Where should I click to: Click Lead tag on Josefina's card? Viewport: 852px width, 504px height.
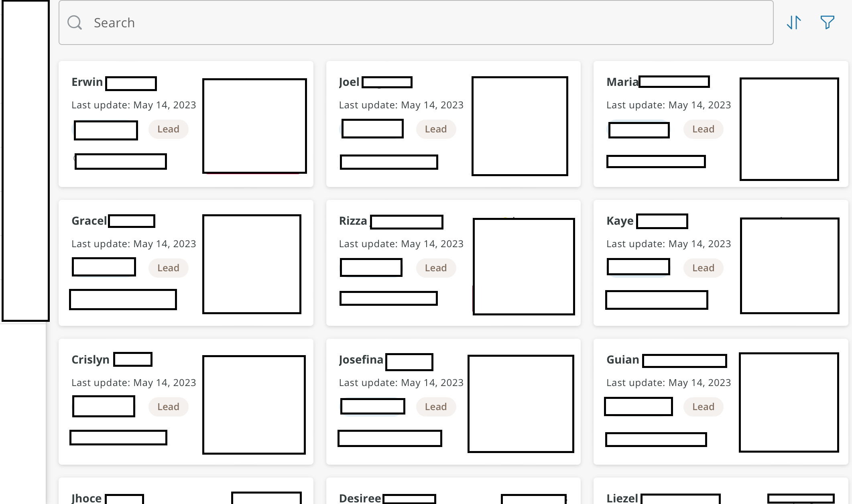coord(435,407)
